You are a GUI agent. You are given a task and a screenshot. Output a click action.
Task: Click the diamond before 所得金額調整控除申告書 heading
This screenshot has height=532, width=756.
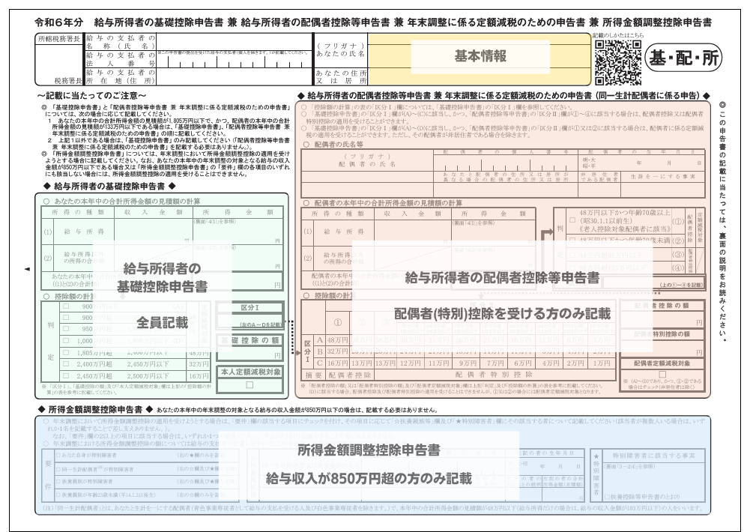40,410
